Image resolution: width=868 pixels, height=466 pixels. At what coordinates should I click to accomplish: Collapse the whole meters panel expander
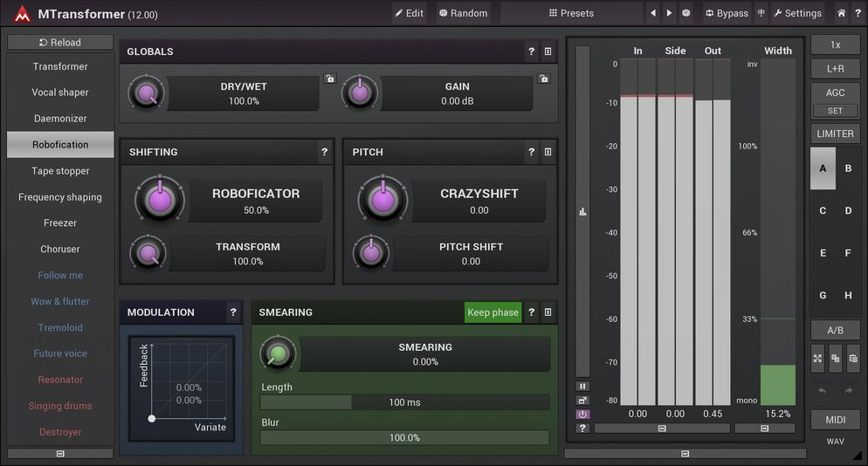[685, 453]
